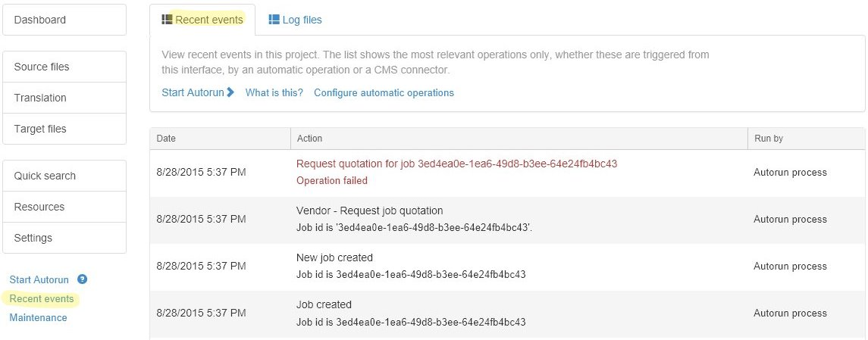The image size is (868, 340).
Task: Open Target files in the sidebar
Action: [64, 129]
